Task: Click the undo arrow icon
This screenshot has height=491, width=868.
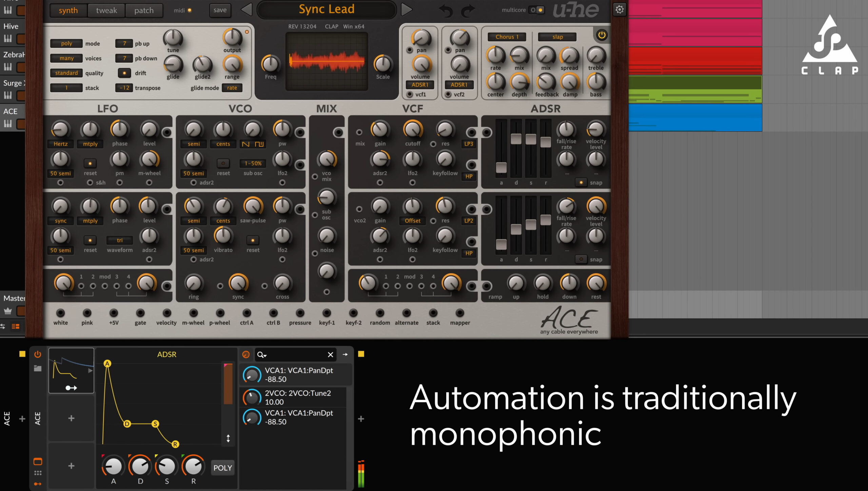Action: click(446, 11)
